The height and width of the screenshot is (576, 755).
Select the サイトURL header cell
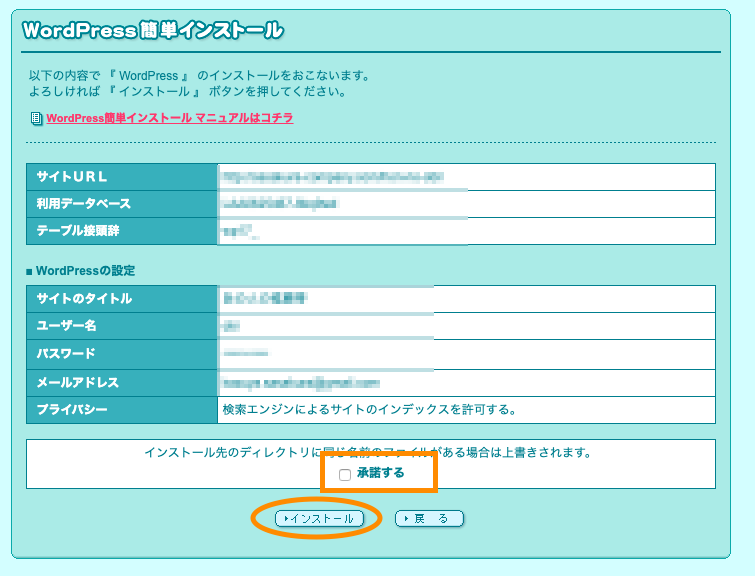tap(122, 177)
